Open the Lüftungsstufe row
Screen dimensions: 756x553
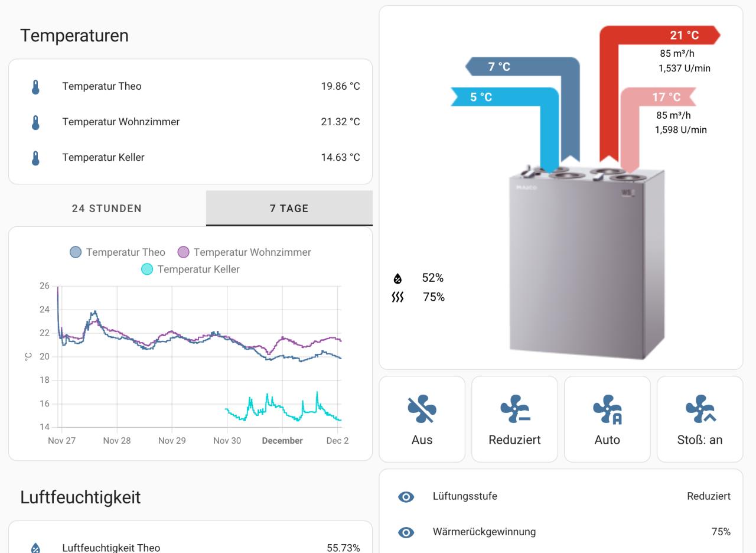click(x=561, y=496)
